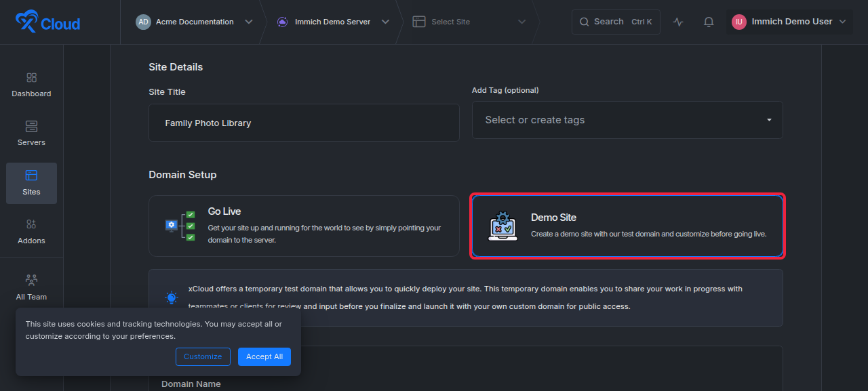The height and width of the screenshot is (391, 868).
Task: Open the Immich Demo User menu
Action: (x=789, y=22)
